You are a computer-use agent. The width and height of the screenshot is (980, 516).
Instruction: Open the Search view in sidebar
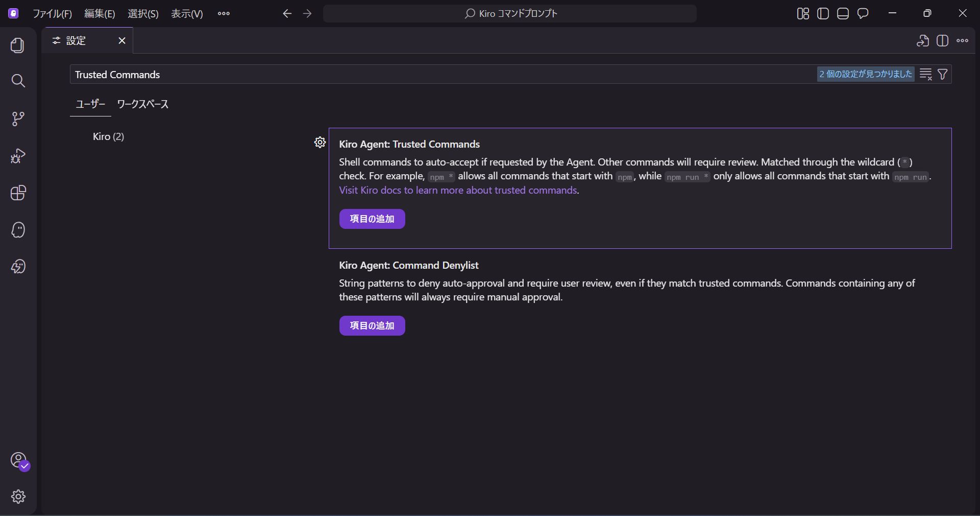coord(18,81)
